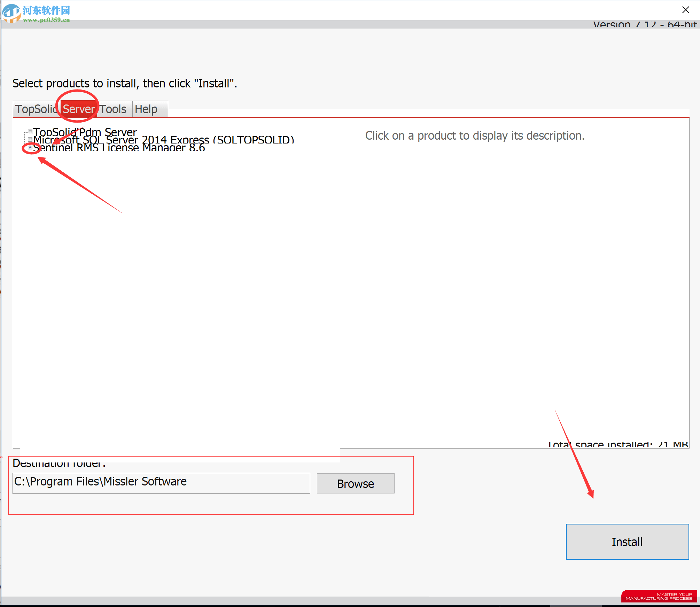The height and width of the screenshot is (607, 700).
Task: Select Microsoft SQL Server 2014 Express product row
Action: click(164, 140)
